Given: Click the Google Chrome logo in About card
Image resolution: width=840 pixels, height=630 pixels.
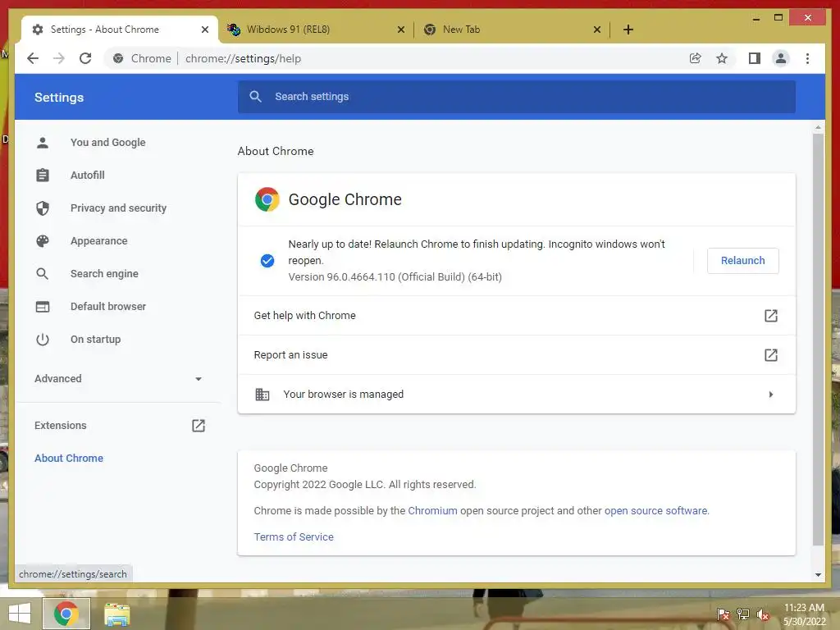Looking at the screenshot, I should pyautogui.click(x=267, y=199).
